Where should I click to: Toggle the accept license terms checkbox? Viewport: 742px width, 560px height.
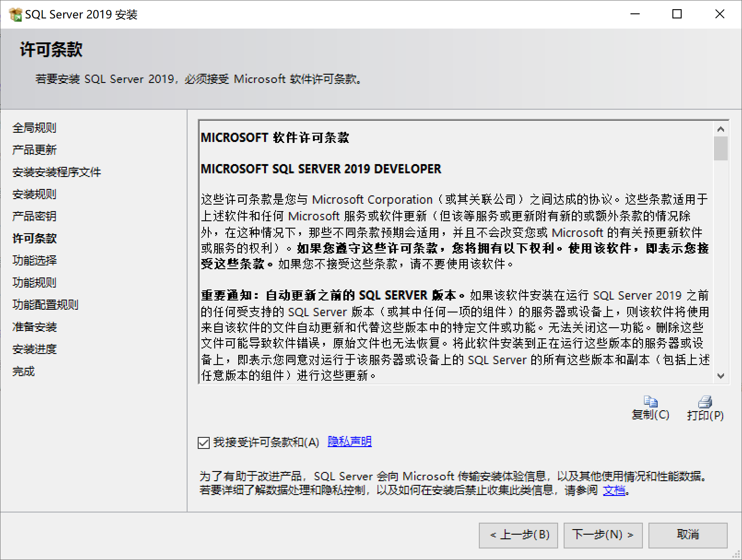tap(204, 443)
